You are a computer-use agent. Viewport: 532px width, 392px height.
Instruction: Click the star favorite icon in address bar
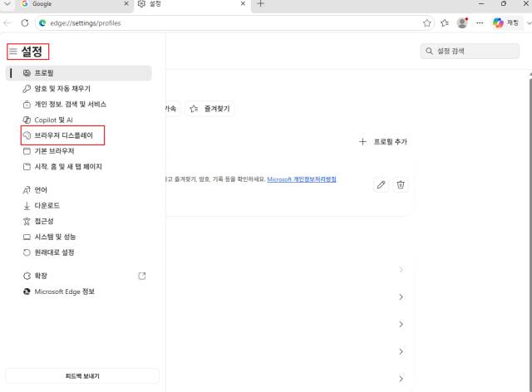426,23
